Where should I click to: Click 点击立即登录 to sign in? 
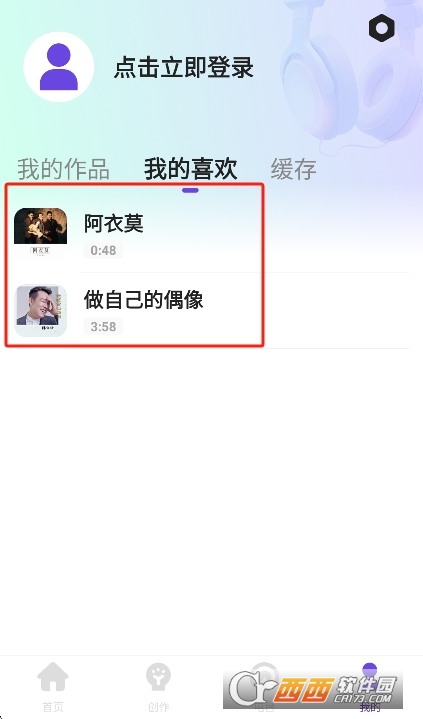184,67
